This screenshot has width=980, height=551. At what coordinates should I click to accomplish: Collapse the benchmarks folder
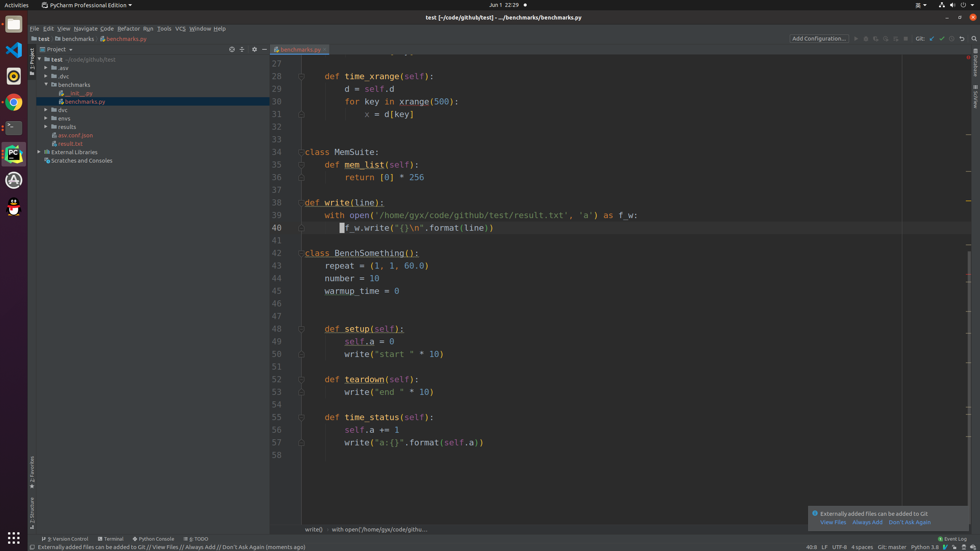coord(46,85)
